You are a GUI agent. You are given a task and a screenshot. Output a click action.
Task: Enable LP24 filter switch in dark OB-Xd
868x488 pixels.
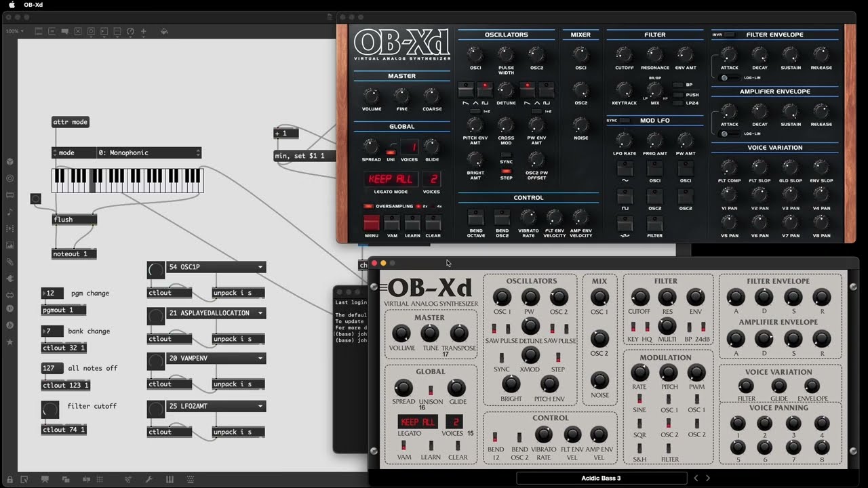(677, 103)
